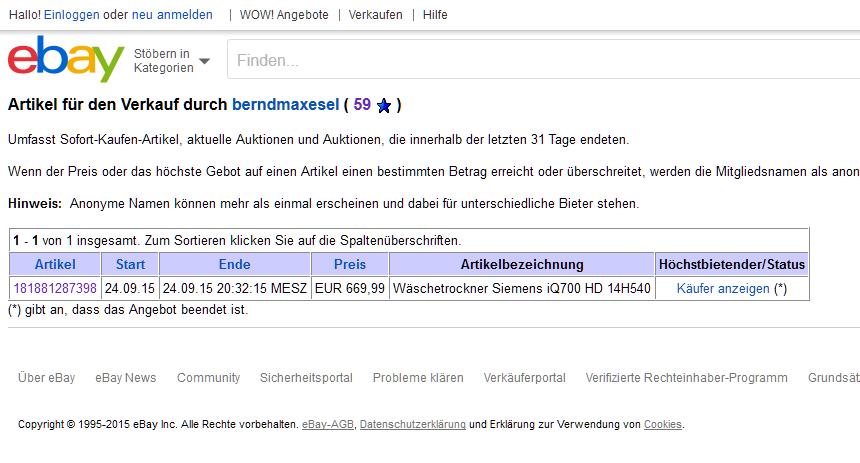Open Hilfe in the top menu
Screen dimensions: 860x463
[435, 15]
